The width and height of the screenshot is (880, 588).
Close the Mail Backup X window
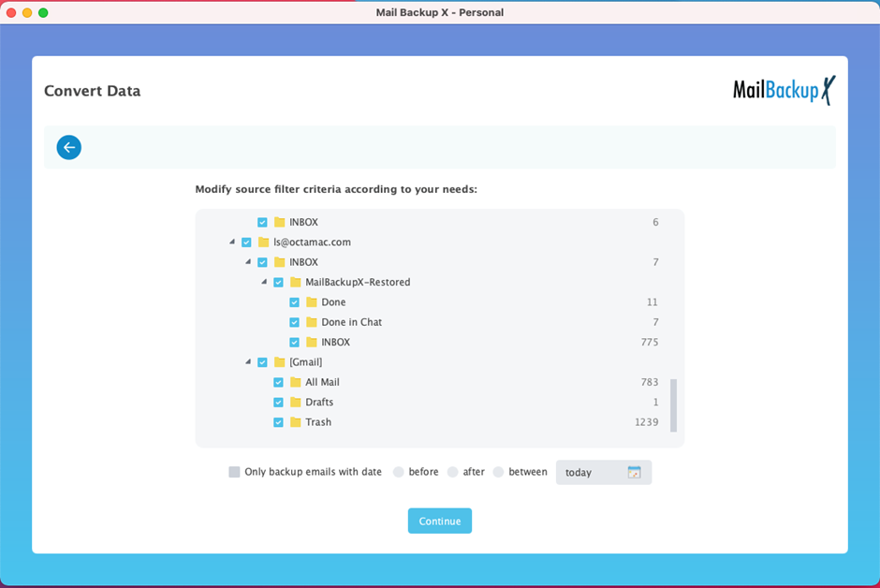pyautogui.click(x=11, y=12)
